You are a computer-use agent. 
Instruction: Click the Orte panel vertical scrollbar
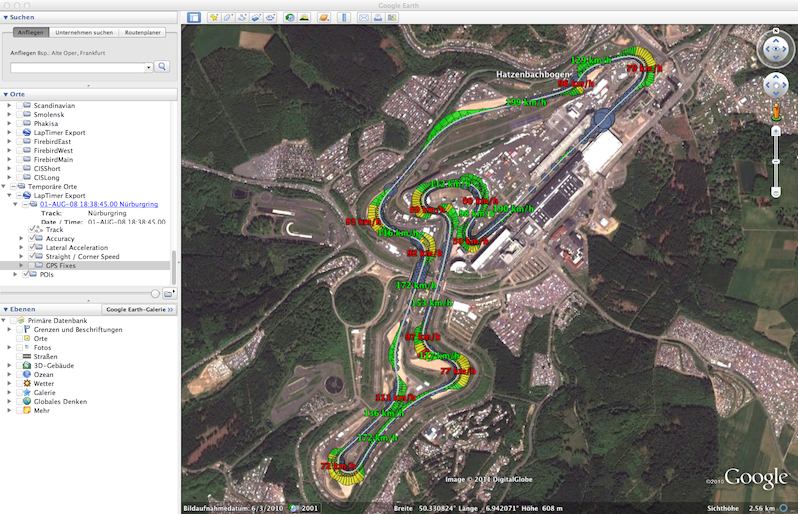click(174, 267)
